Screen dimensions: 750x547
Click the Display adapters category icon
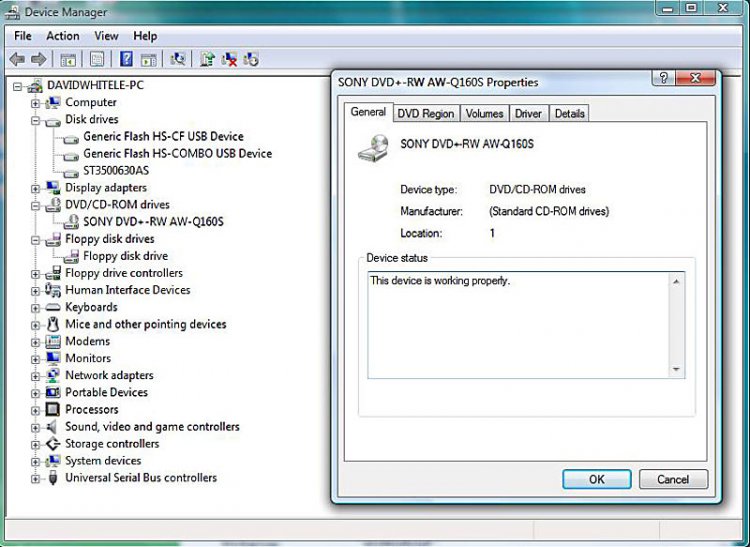tap(53, 188)
